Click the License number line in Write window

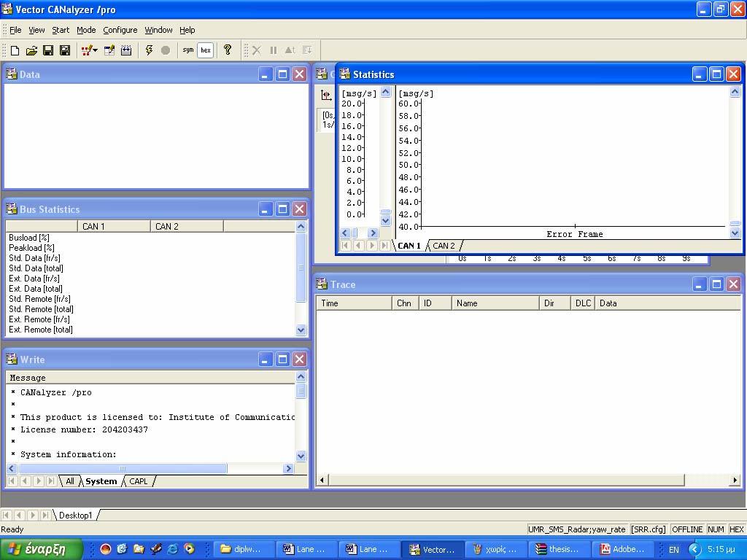[x=84, y=429]
